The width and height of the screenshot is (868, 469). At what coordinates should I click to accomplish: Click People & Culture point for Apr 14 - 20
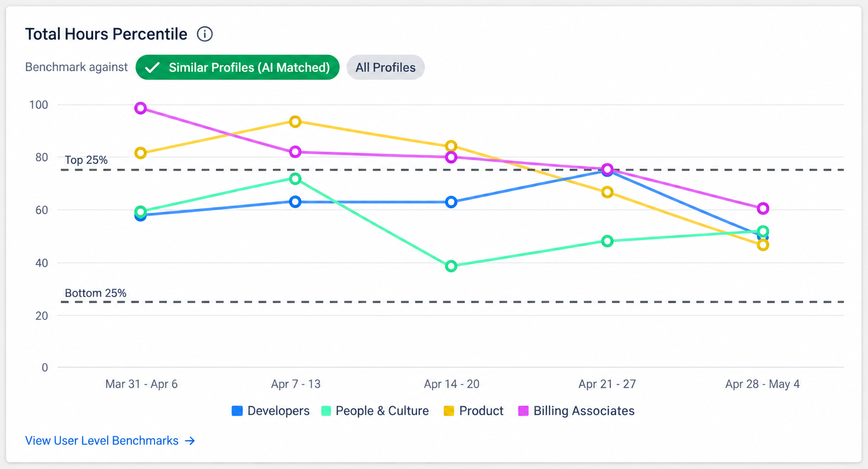coord(451,266)
